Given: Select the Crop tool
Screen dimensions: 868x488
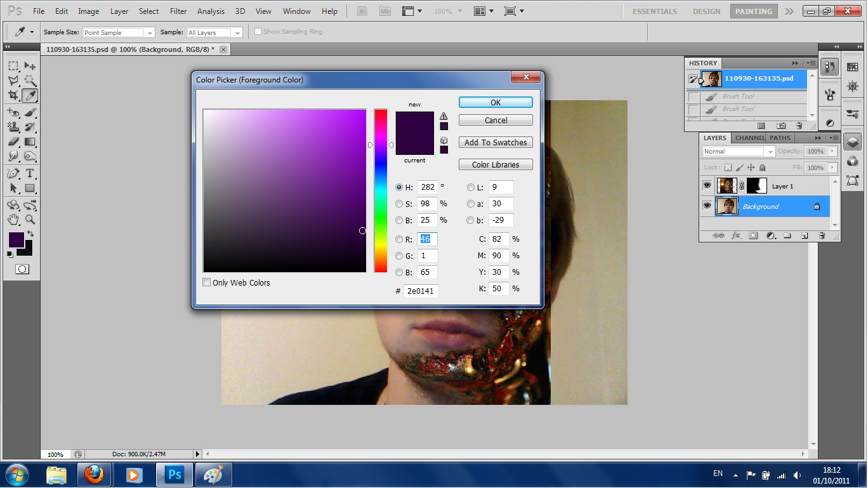Looking at the screenshot, I should pyautogui.click(x=13, y=95).
